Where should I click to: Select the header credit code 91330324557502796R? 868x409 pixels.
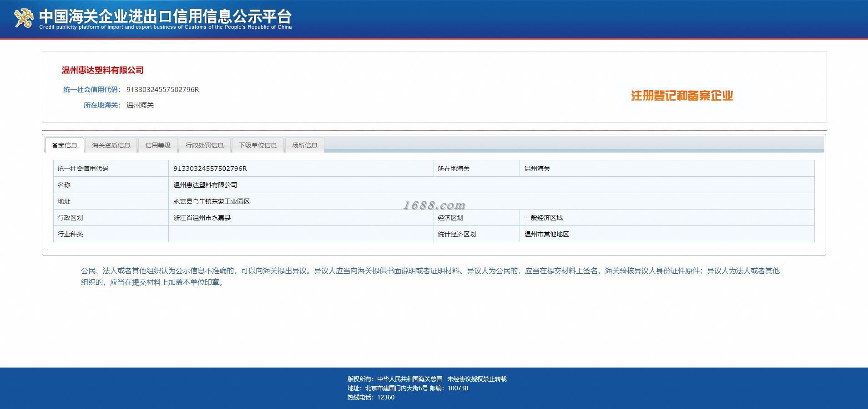pos(162,90)
